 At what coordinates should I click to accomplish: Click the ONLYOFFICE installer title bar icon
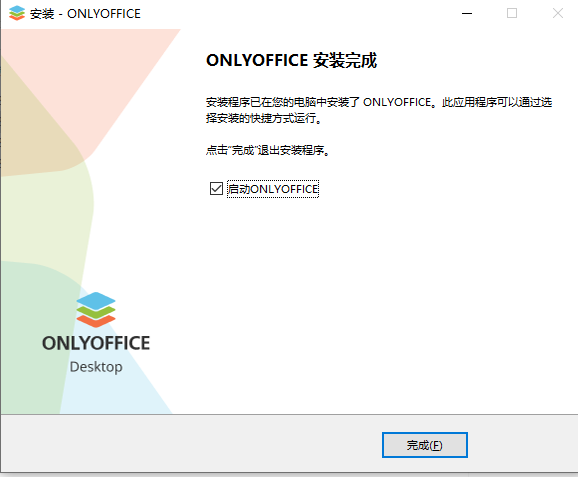point(17,14)
